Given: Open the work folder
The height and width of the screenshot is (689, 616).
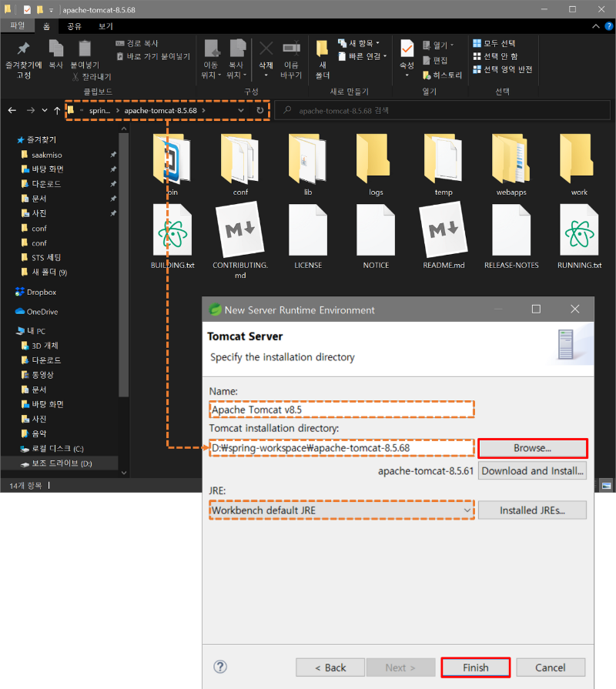Looking at the screenshot, I should (x=579, y=165).
